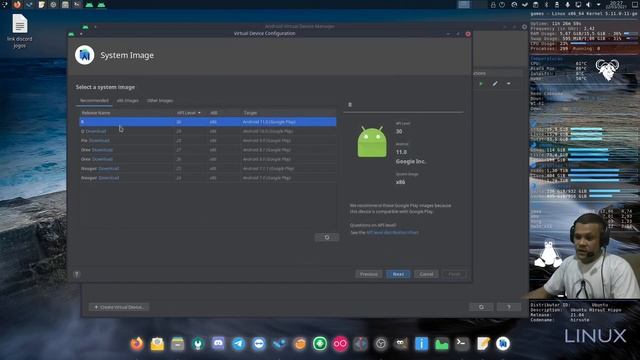Click Download link for Nougat API 25
This screenshot has height=360, width=640.
point(109,169)
